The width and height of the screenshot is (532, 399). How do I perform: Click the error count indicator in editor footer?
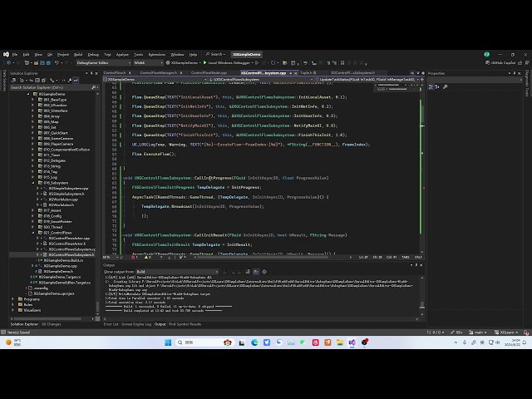point(135,258)
